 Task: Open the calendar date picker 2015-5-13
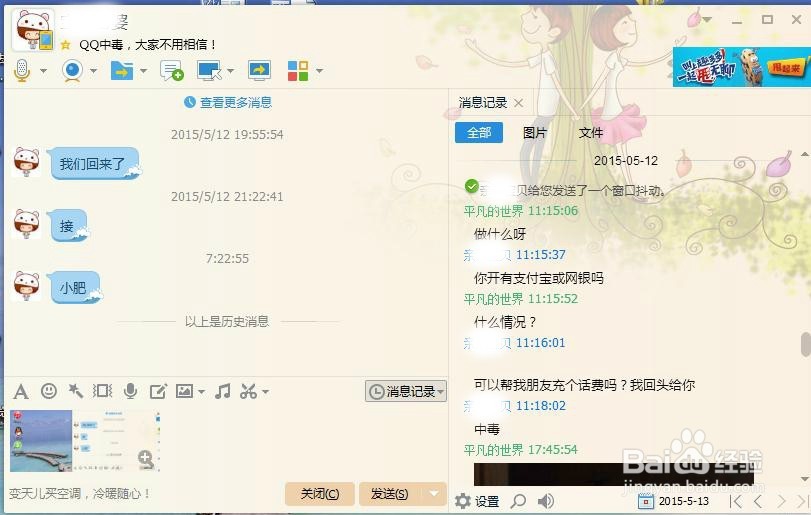tap(673, 501)
